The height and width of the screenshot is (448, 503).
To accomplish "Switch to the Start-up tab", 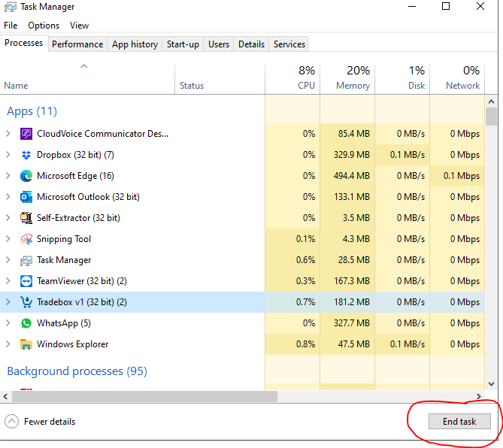I will tap(183, 44).
